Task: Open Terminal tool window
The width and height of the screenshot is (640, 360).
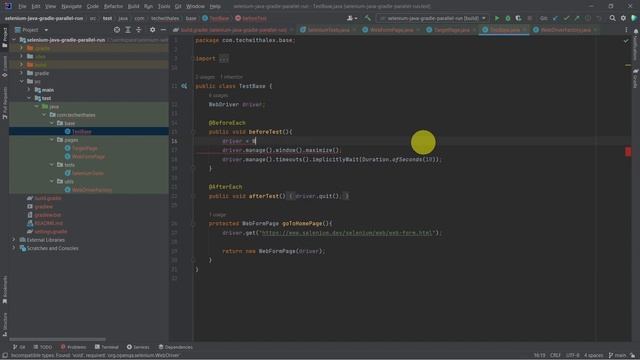Action: coord(107,347)
